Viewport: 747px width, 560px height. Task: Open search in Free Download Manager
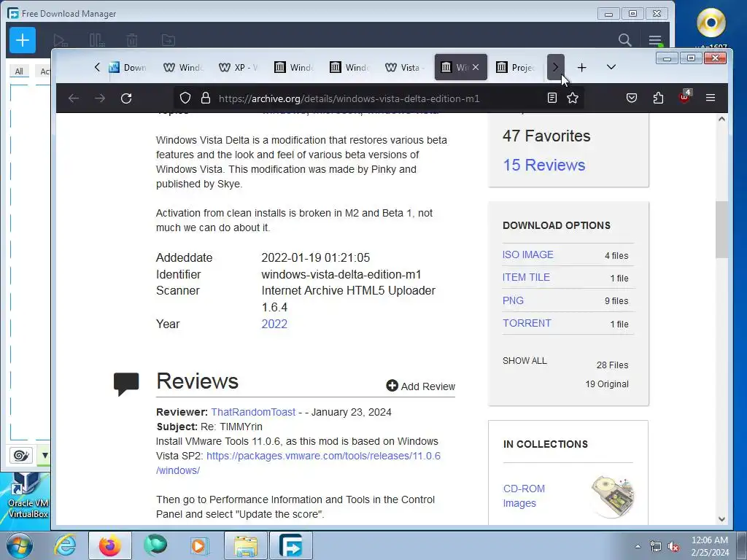pyautogui.click(x=624, y=40)
